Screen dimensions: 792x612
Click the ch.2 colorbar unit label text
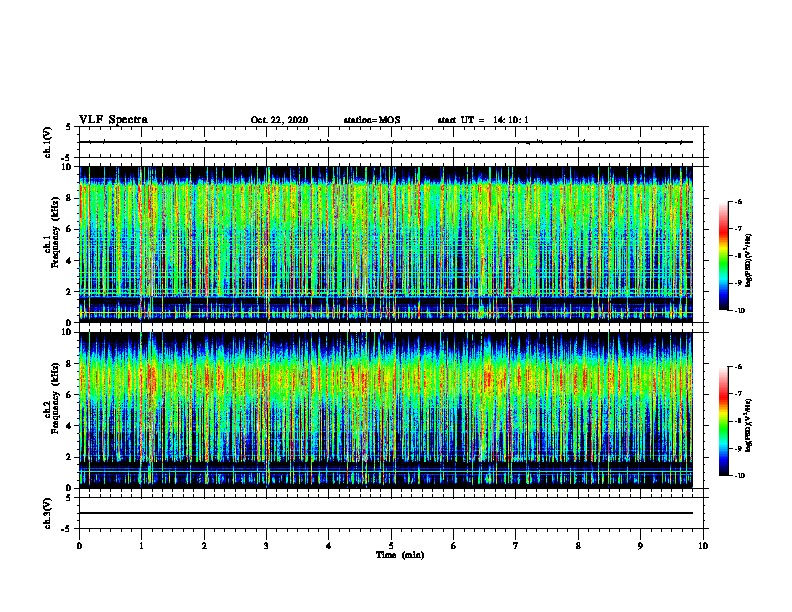click(749, 425)
